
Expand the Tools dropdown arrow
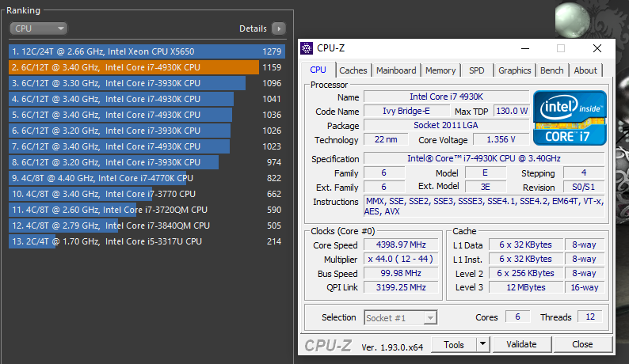(x=482, y=344)
